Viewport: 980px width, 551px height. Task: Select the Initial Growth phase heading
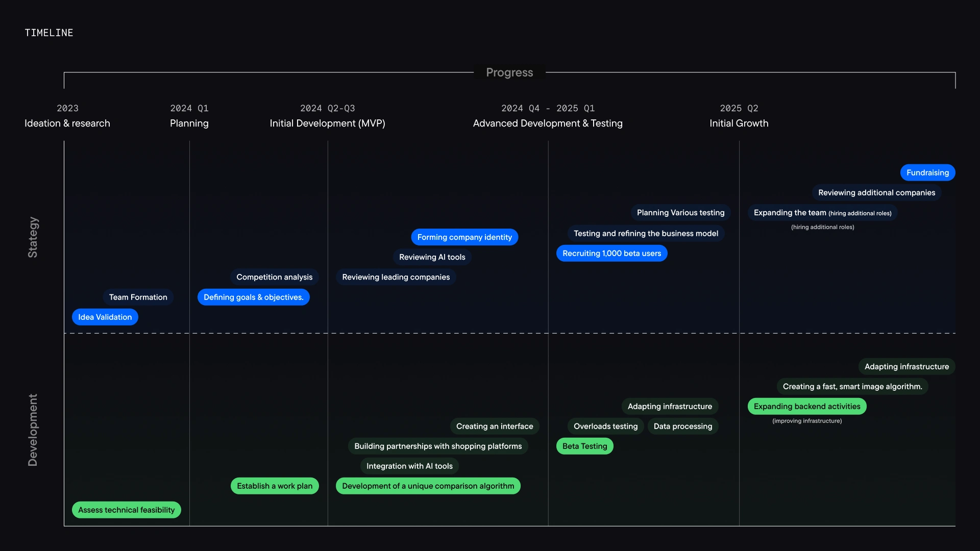(x=739, y=123)
